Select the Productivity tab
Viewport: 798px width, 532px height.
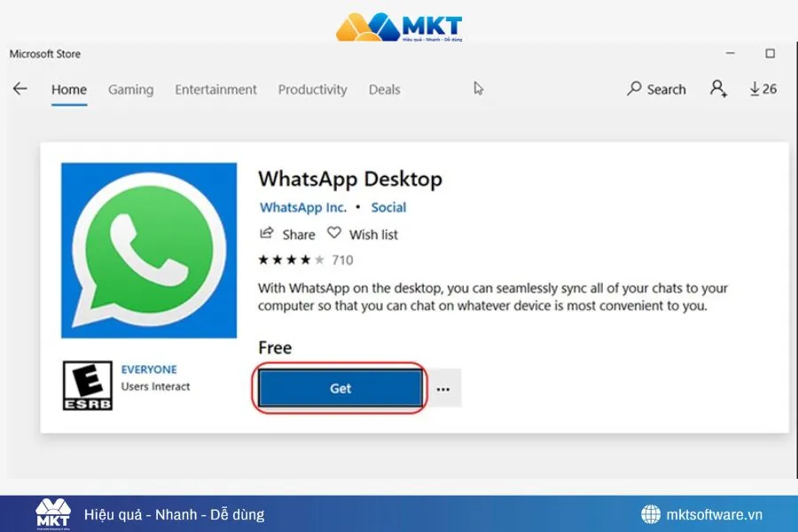point(312,90)
